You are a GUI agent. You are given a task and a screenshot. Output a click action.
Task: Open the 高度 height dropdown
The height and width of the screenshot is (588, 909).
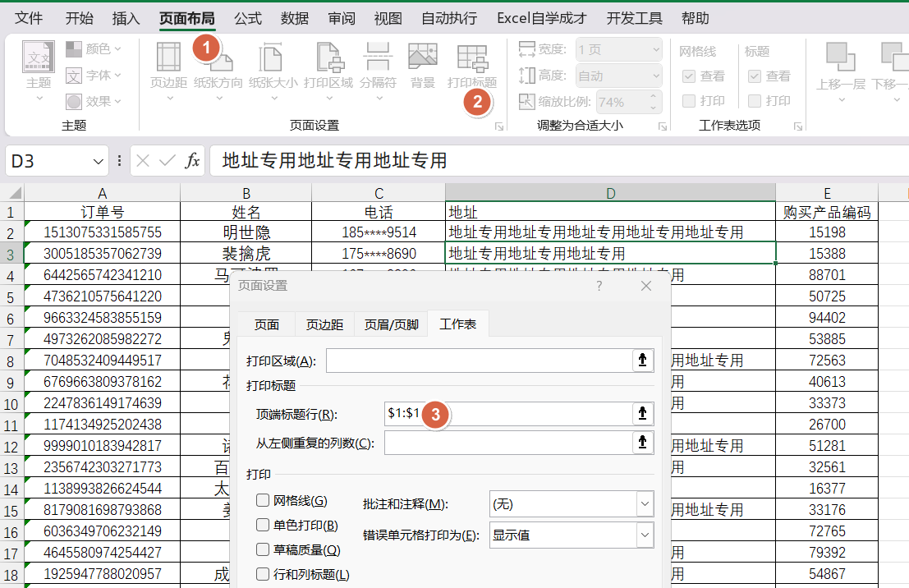656,76
